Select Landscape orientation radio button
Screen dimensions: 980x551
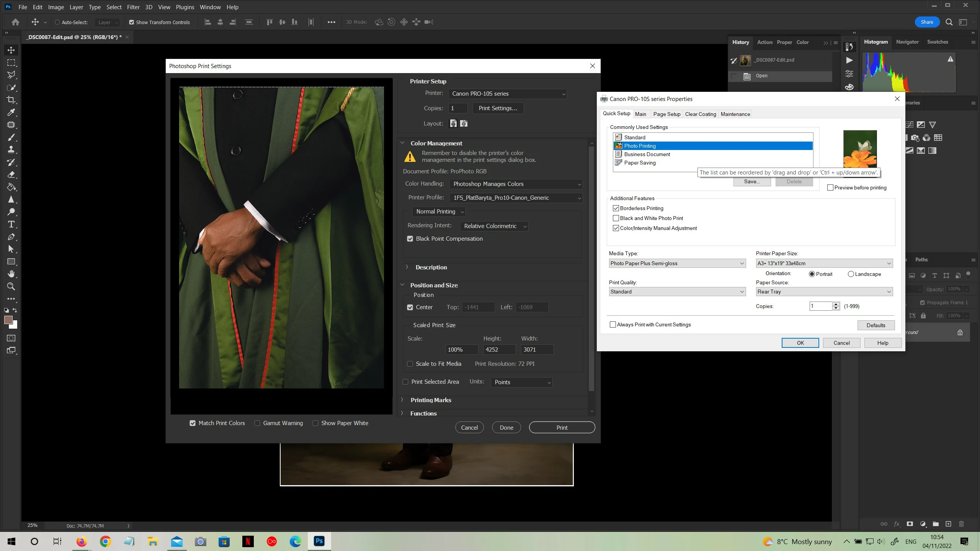coord(851,274)
